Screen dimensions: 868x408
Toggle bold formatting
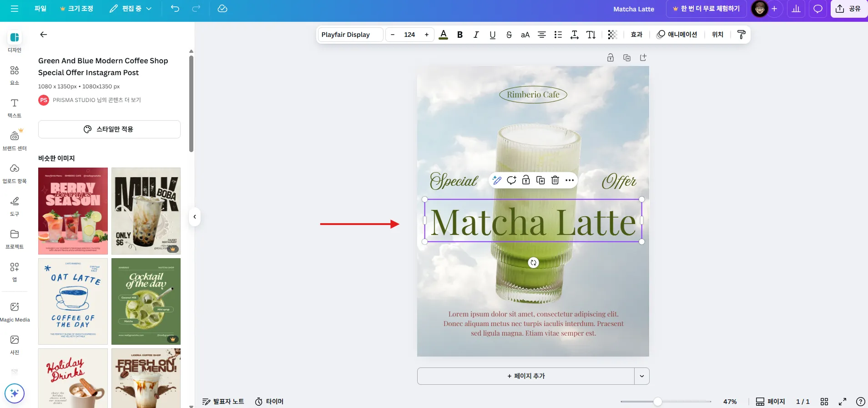coord(460,35)
